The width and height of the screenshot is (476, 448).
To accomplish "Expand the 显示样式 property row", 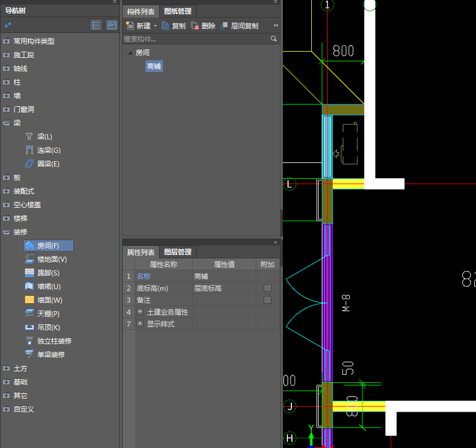I will tap(140, 324).
